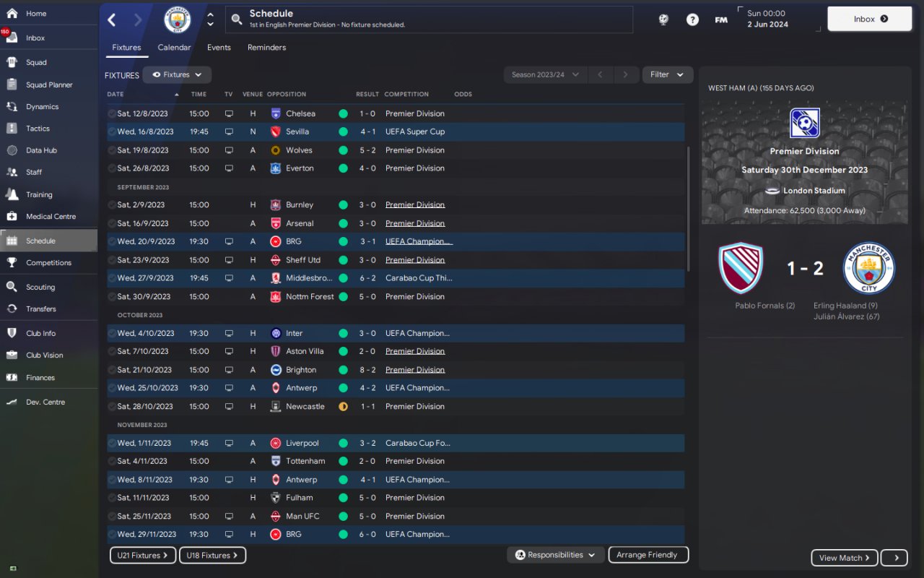Open the Tactics sidebar icon
Screen dimensions: 924x578
(x=12, y=129)
